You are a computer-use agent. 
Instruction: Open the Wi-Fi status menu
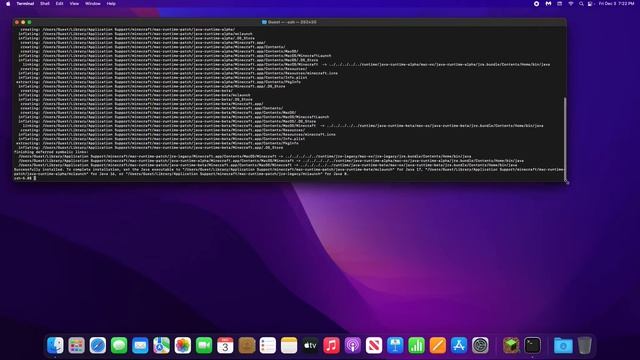[x=571, y=4]
